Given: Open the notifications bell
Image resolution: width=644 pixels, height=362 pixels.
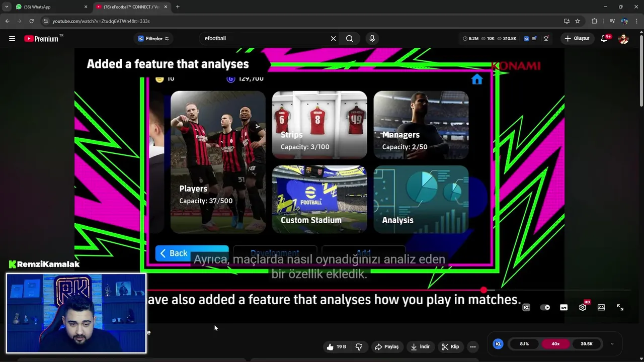Looking at the screenshot, I should pyautogui.click(x=605, y=39).
